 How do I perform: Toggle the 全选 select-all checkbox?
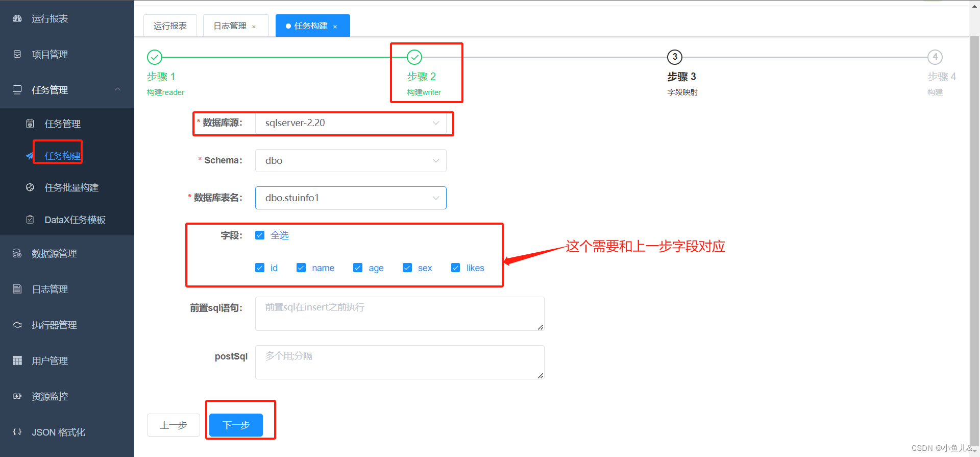[260, 235]
